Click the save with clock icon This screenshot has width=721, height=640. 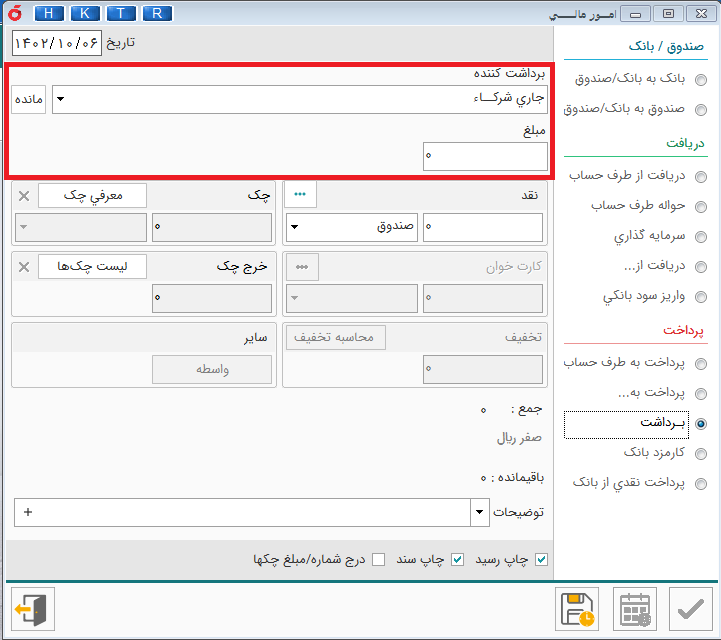577,609
